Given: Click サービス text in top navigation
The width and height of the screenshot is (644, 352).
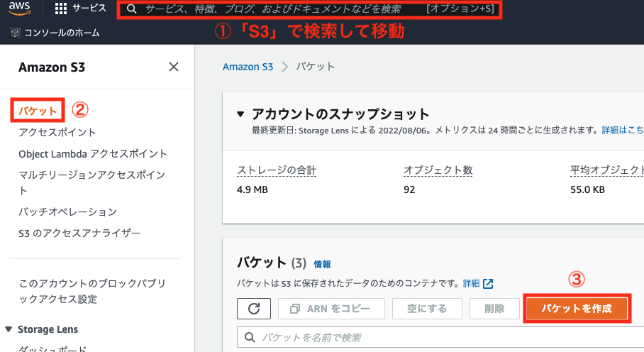Looking at the screenshot, I should [x=89, y=9].
